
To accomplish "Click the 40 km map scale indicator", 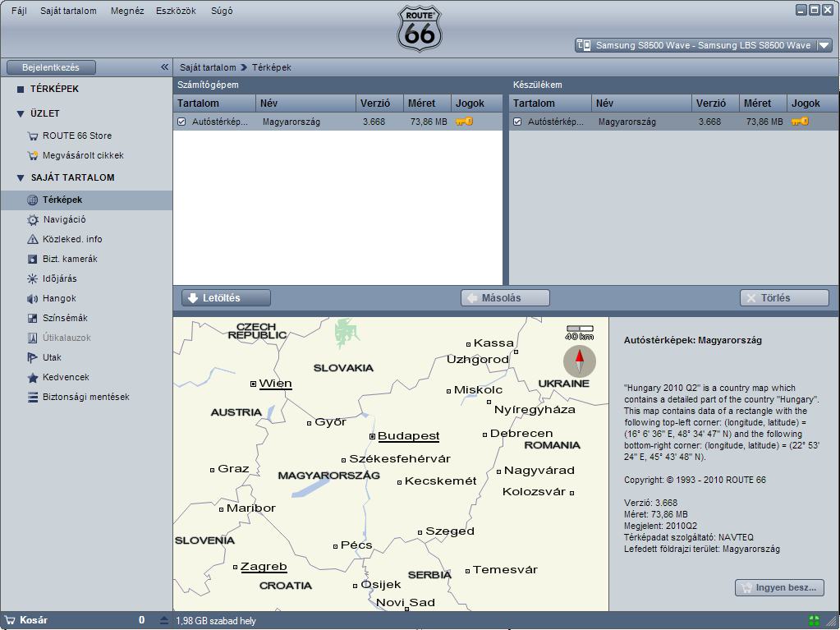I will [x=580, y=333].
